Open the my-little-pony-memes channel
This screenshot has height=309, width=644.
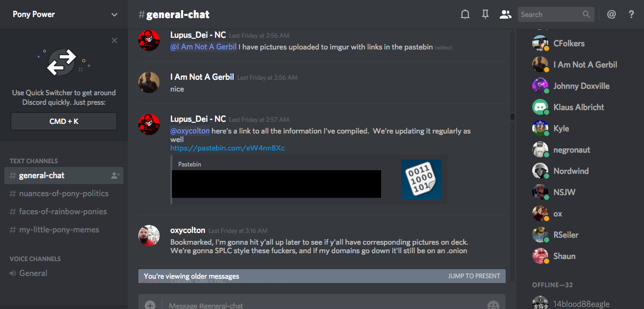pyautogui.click(x=59, y=230)
